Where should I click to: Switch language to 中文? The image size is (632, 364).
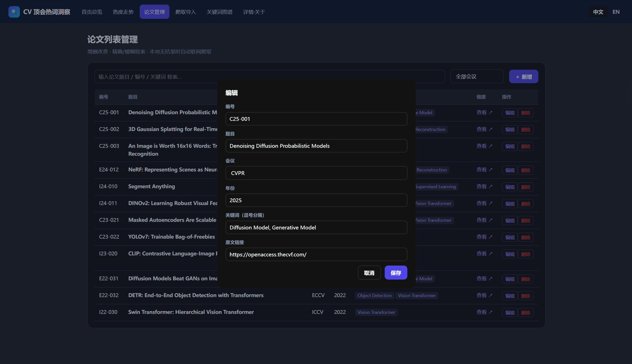(598, 12)
